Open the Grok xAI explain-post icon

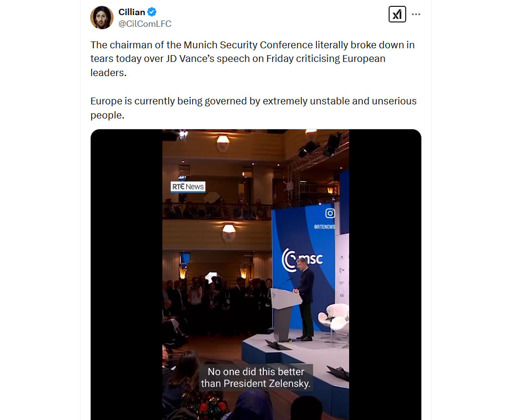[x=397, y=14]
